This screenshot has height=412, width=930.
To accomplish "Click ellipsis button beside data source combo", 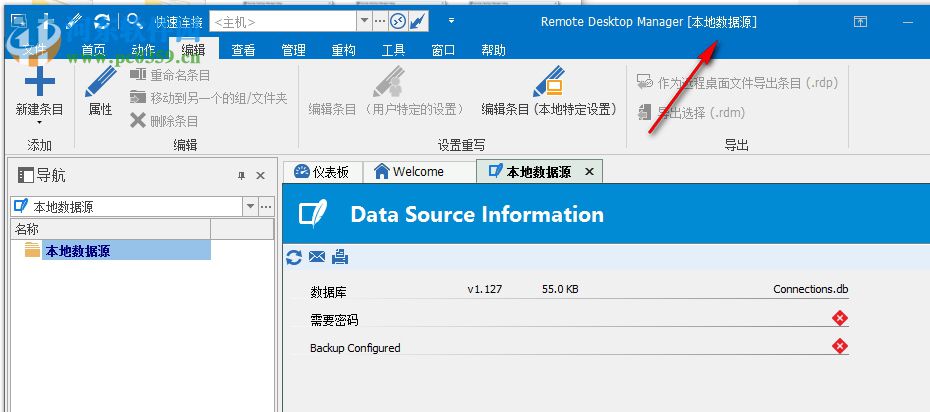I will tap(266, 206).
